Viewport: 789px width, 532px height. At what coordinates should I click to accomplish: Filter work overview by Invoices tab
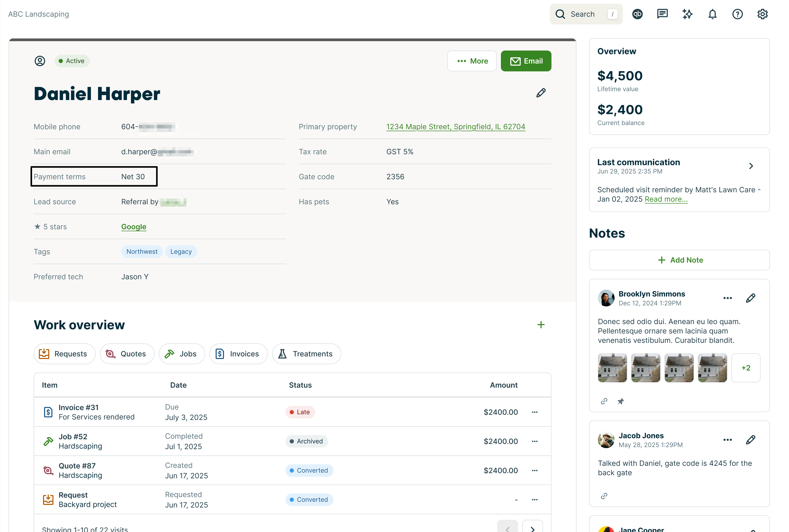click(x=238, y=354)
